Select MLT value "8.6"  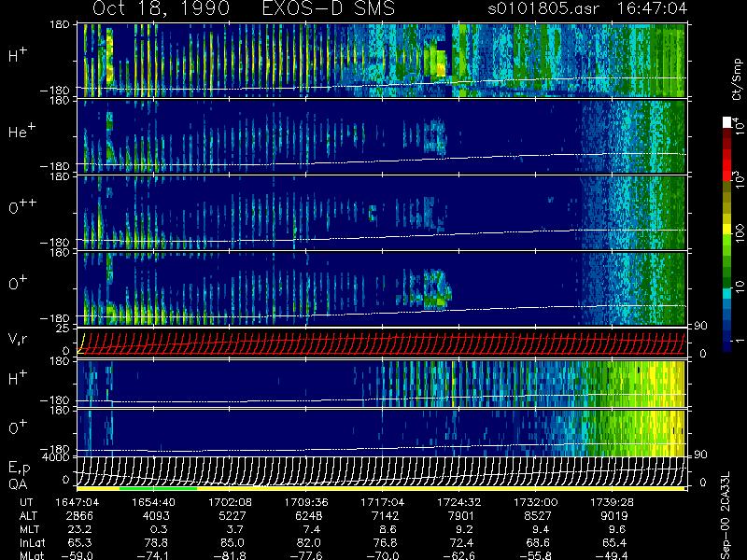388,529
